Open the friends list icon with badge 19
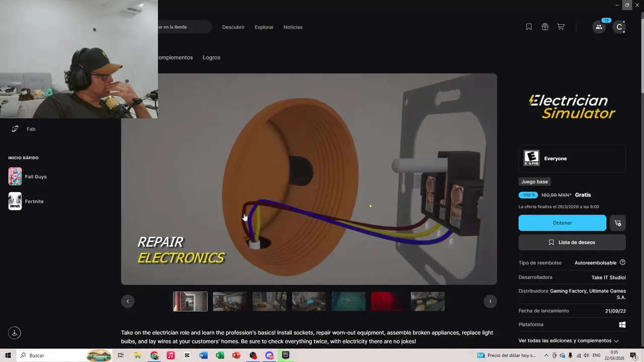This screenshot has width=644, height=362. (599, 27)
